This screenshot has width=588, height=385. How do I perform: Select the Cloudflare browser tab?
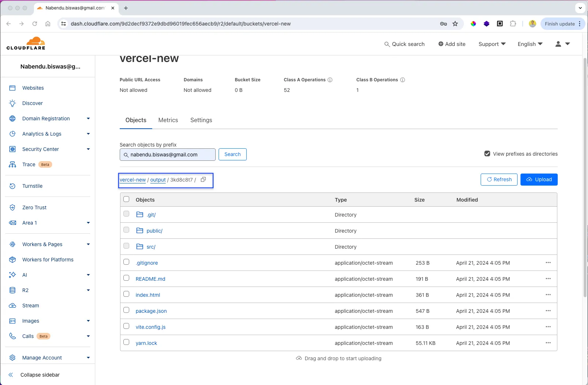pos(76,8)
